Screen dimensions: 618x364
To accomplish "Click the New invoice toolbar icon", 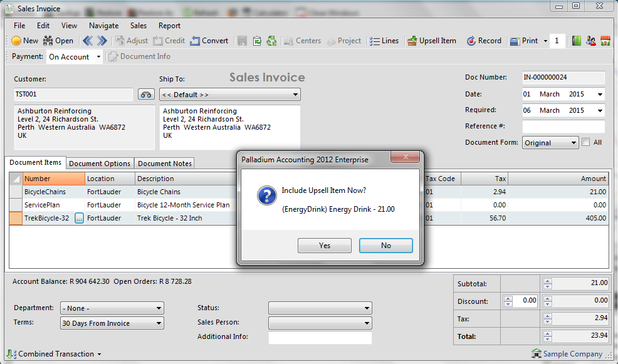I will 17,41.
